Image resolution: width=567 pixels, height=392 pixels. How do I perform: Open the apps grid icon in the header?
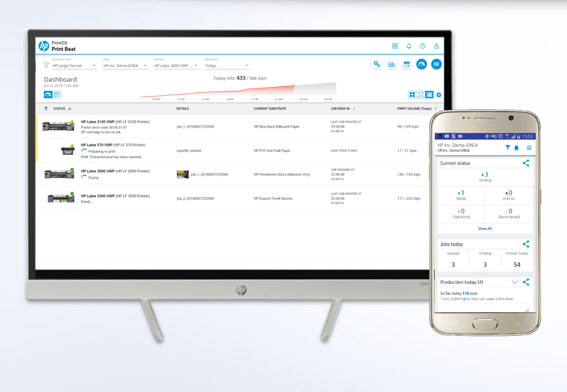click(x=395, y=46)
